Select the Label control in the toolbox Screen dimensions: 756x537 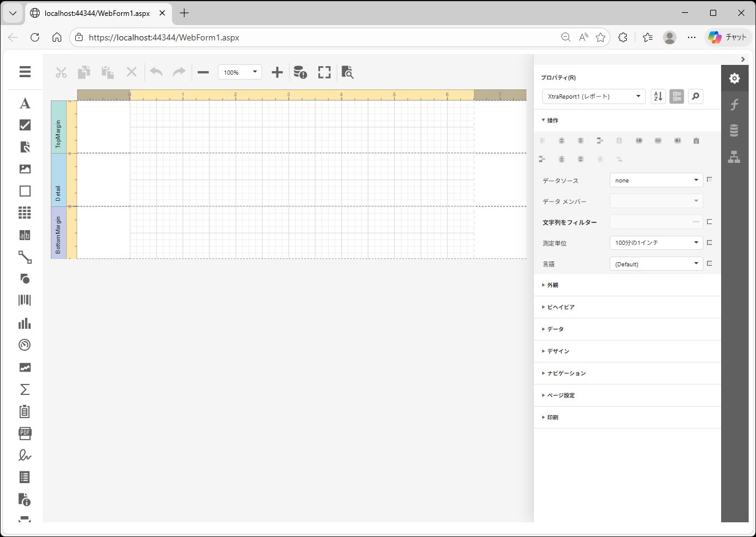(25, 103)
